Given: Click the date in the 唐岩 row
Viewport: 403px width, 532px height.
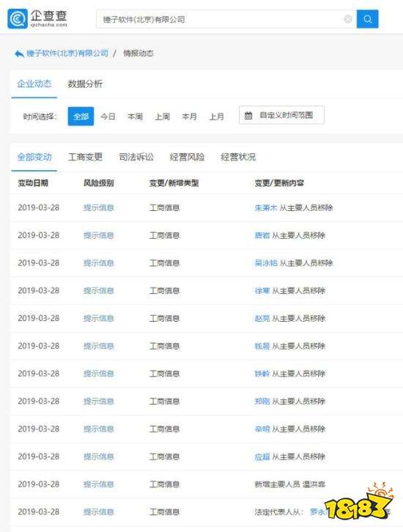Looking at the screenshot, I should pyautogui.click(x=39, y=235).
